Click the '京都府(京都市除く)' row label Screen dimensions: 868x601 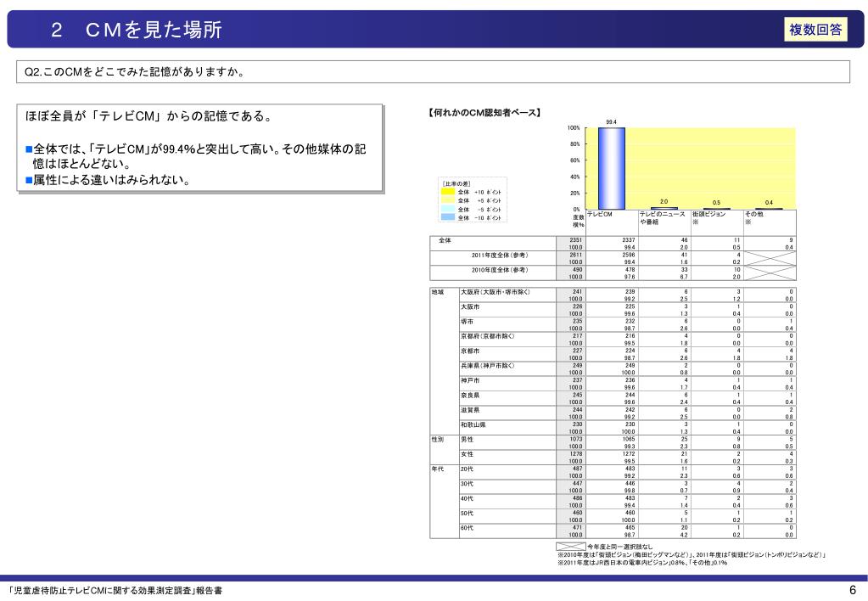[488, 336]
